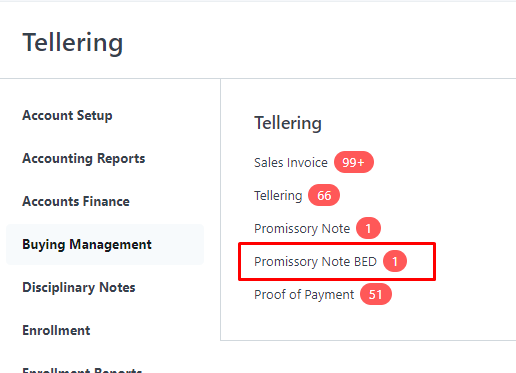Click the Tellering section heading in card
This screenshot has height=373, width=516.
point(288,123)
